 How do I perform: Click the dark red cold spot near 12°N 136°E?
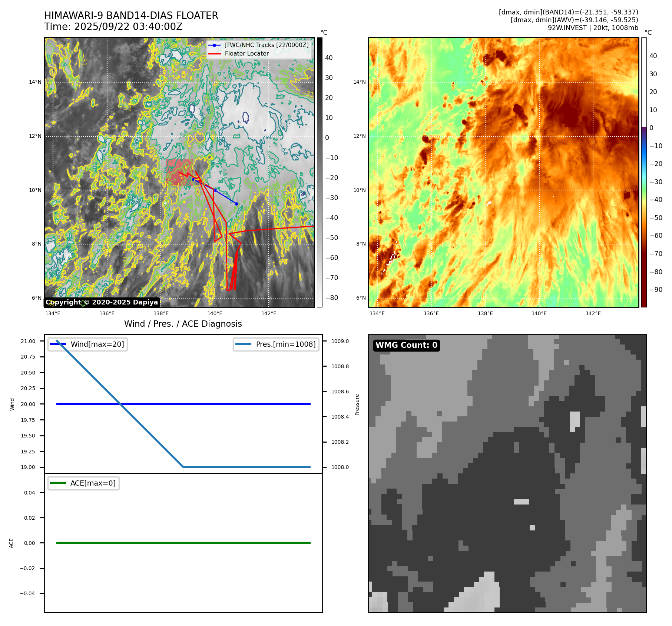point(425,139)
